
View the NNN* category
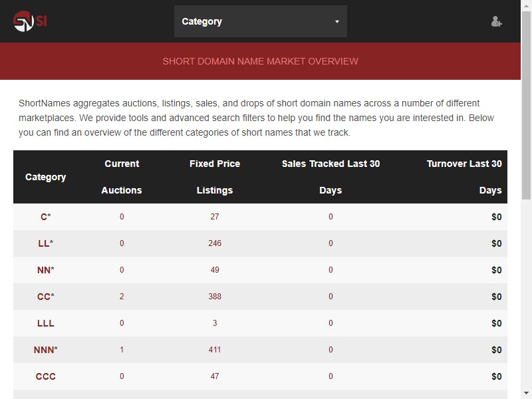click(x=46, y=350)
